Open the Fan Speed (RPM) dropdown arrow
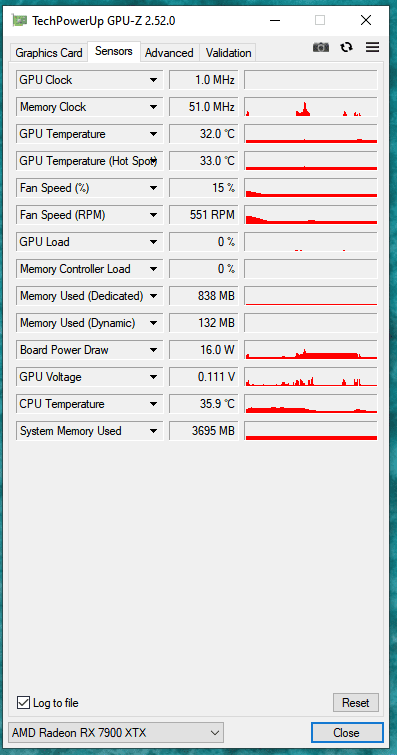The image size is (397, 755). (153, 215)
